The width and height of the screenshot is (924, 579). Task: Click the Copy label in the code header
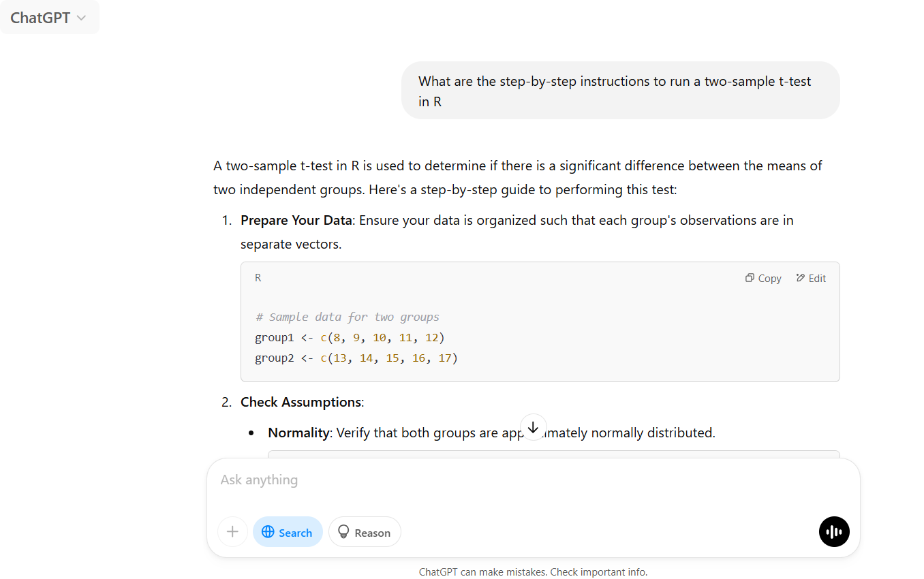pyautogui.click(x=768, y=278)
